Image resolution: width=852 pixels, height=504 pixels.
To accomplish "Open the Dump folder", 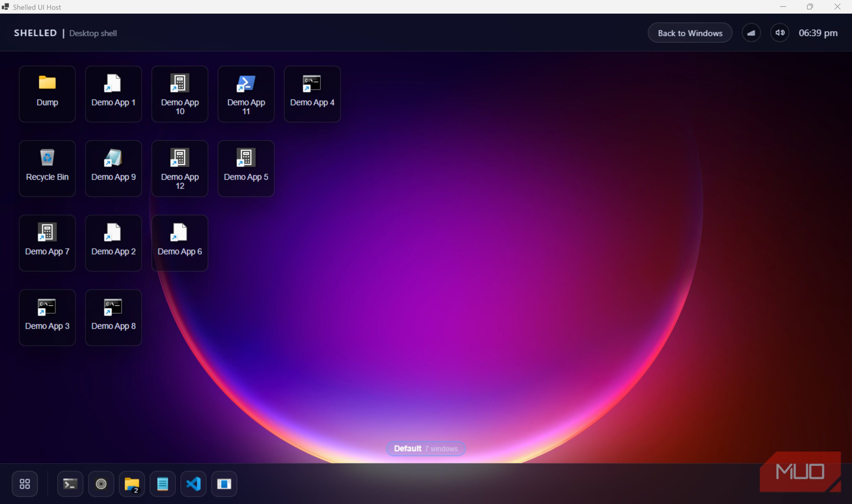I will coord(47,94).
